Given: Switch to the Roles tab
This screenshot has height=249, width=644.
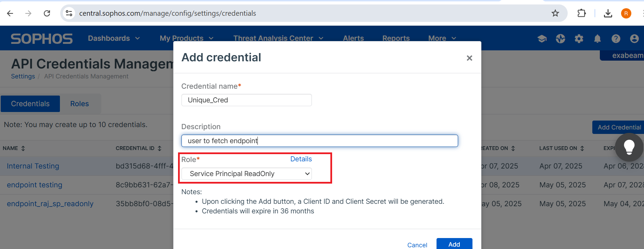Looking at the screenshot, I should click(x=79, y=104).
